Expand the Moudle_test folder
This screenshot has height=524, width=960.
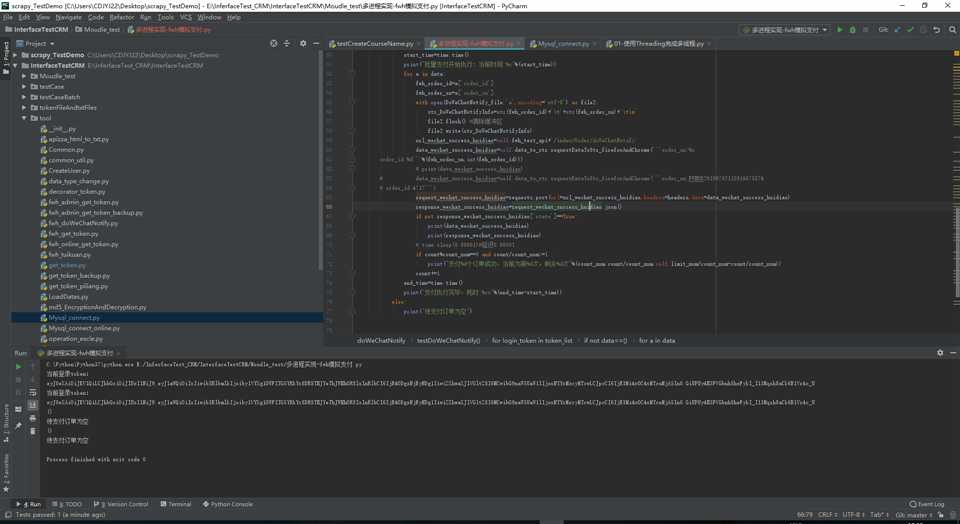tap(24, 76)
